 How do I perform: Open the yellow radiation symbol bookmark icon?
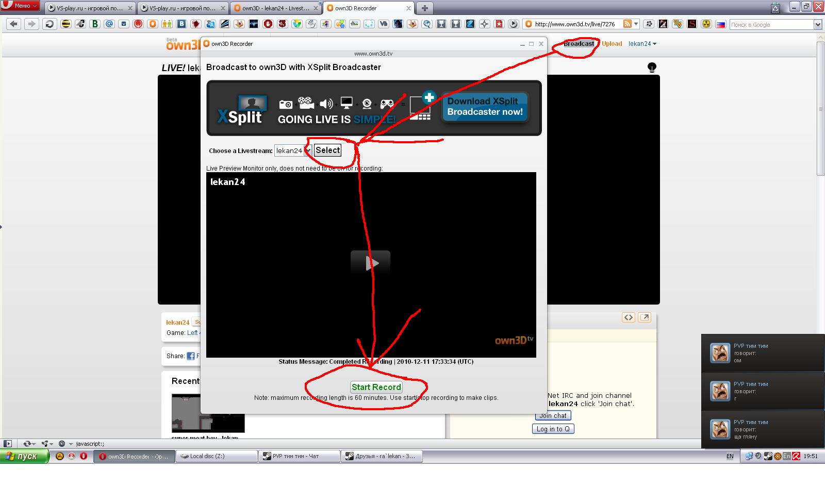706,24
